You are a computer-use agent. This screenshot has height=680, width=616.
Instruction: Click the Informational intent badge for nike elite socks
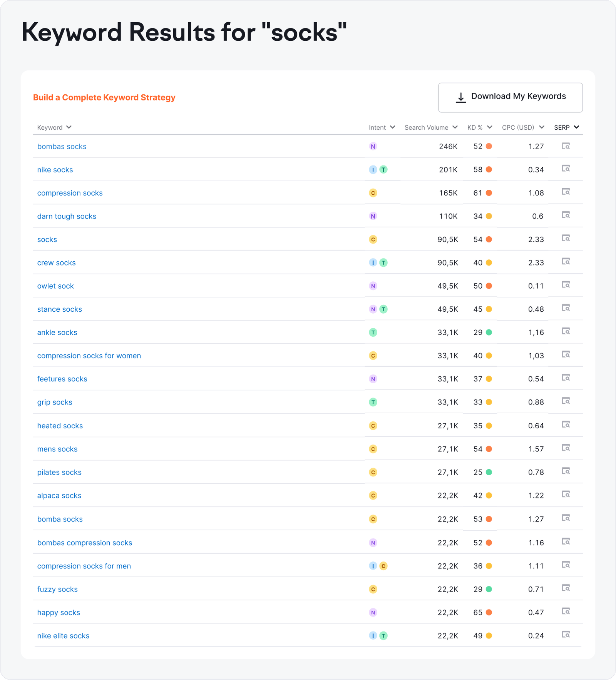pyautogui.click(x=372, y=635)
